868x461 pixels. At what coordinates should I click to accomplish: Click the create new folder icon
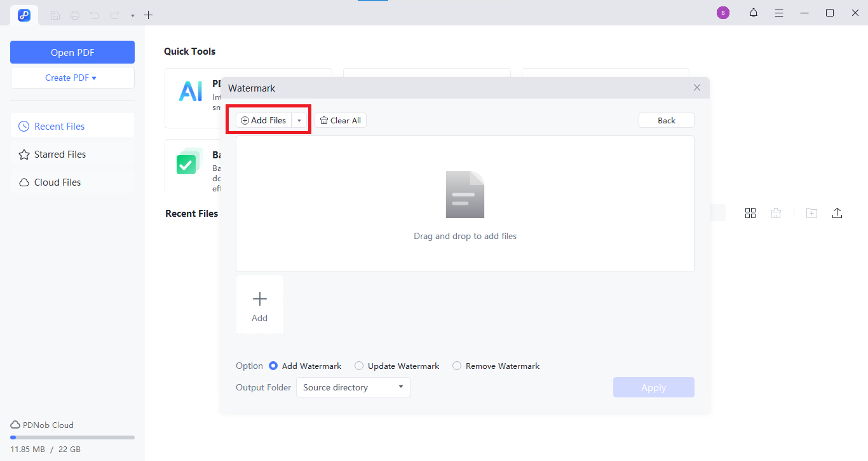(x=811, y=212)
